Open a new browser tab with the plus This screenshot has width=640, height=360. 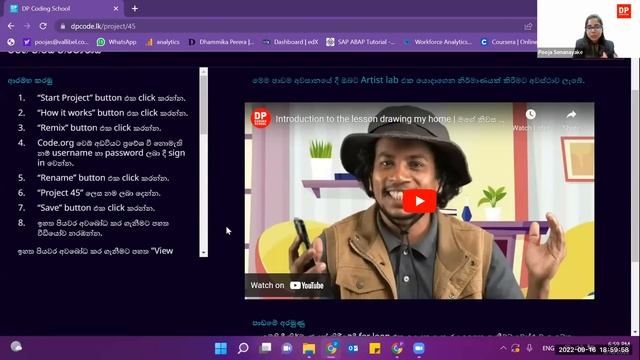click(135, 9)
